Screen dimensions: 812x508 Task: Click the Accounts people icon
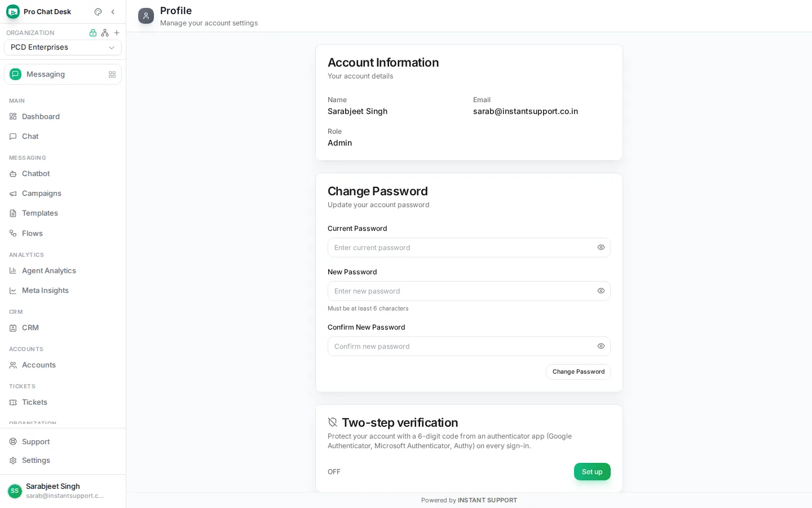[13, 365]
